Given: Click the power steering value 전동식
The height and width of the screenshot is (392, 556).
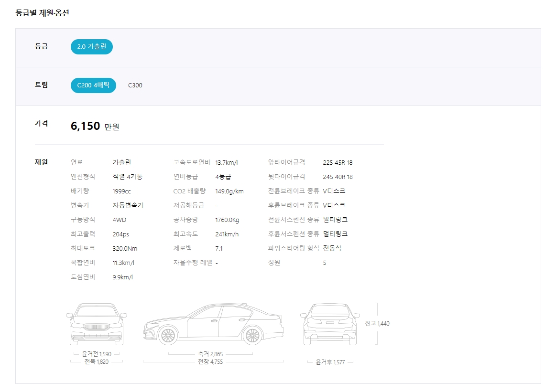Looking at the screenshot, I should [332, 248].
